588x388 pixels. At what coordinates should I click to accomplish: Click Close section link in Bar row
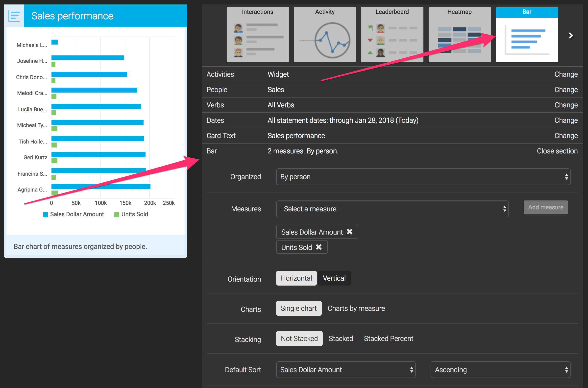click(x=557, y=151)
